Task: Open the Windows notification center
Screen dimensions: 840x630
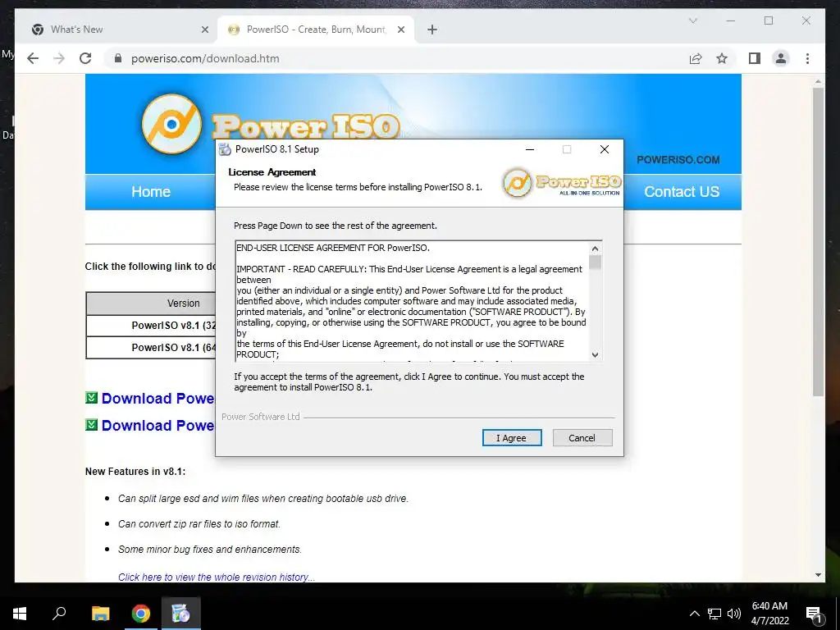Action: pos(814,614)
